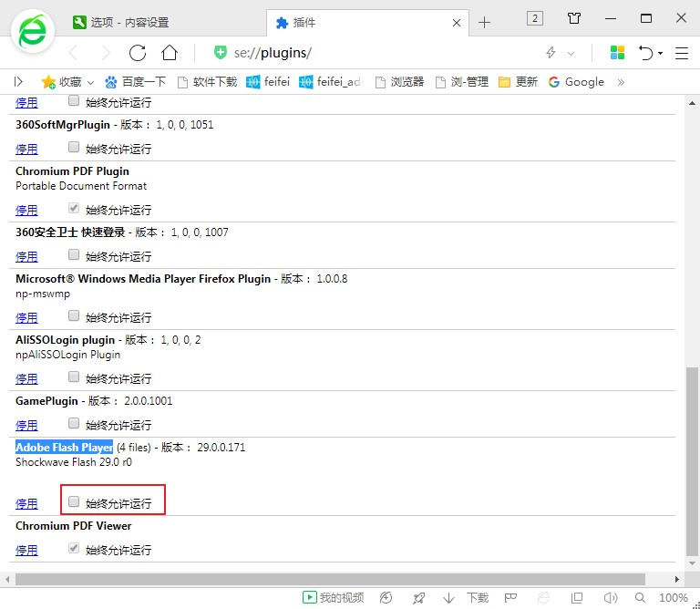Enable 始终允许运行 for Adobe Flash Player

pos(75,501)
